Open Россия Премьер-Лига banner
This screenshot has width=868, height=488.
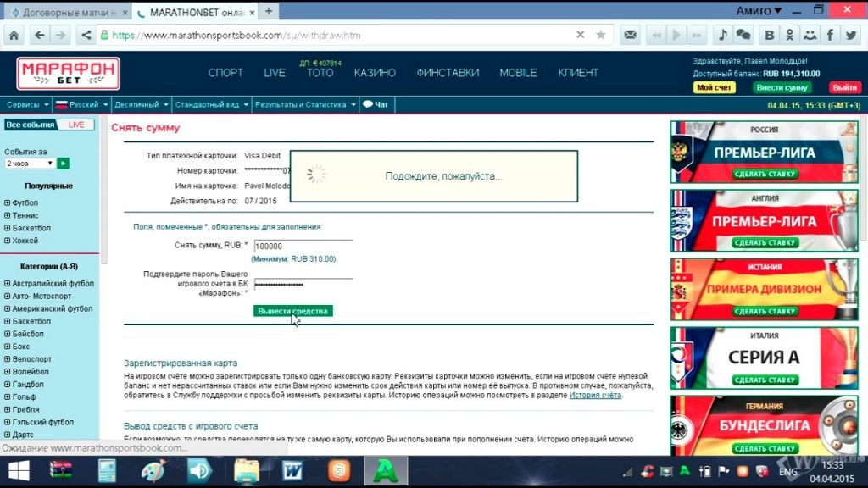(764, 152)
